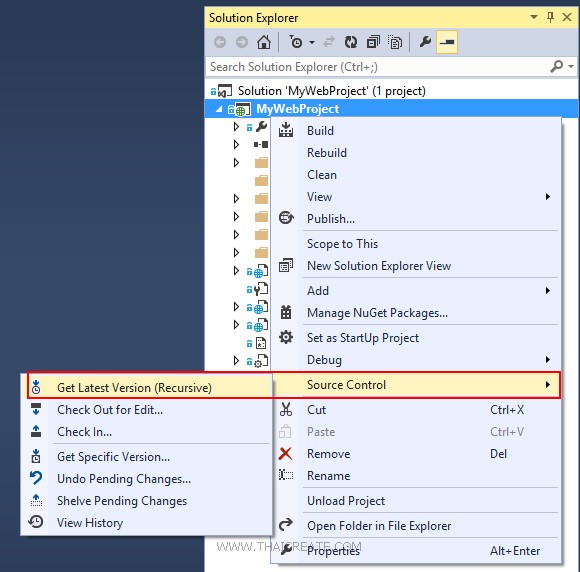Click the Manage NuGet Packages icon
Screen dimensions: 580x572
point(286,312)
